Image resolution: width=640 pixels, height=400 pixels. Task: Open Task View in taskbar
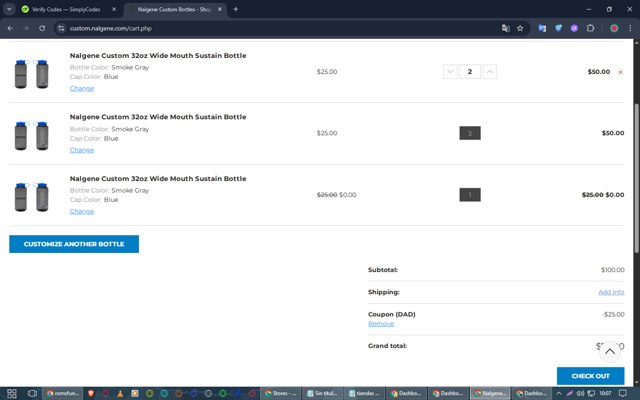pyautogui.click(x=32, y=393)
